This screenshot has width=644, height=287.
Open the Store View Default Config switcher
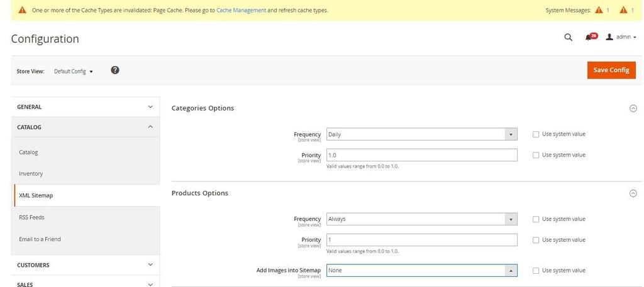pos(73,72)
